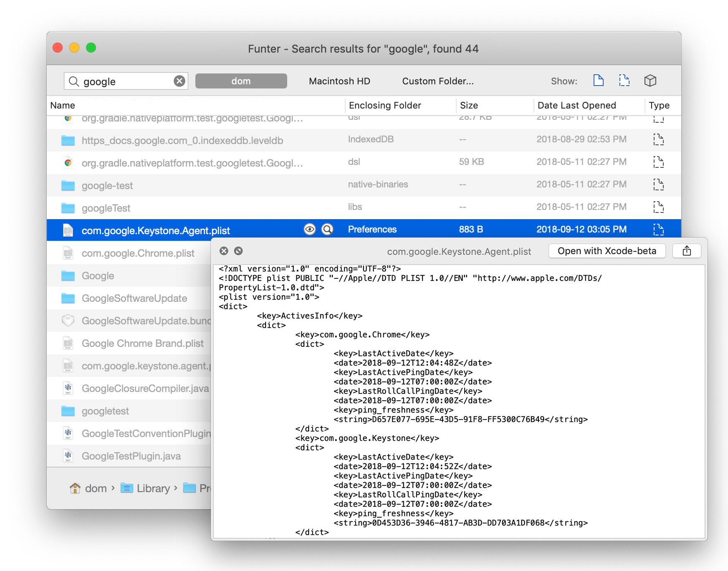Show regular files filter icon
The height and width of the screenshot is (571, 728).
[x=598, y=80]
